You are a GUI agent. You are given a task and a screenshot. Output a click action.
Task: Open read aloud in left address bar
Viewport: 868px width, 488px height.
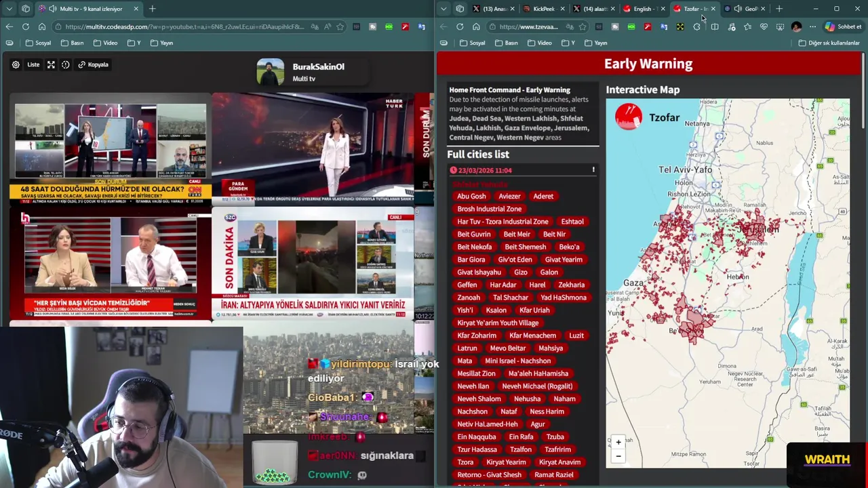tap(328, 26)
